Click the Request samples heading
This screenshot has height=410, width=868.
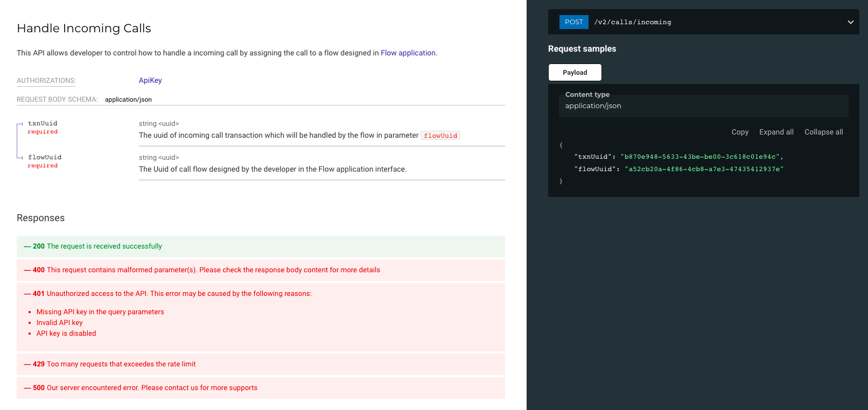[x=582, y=48]
